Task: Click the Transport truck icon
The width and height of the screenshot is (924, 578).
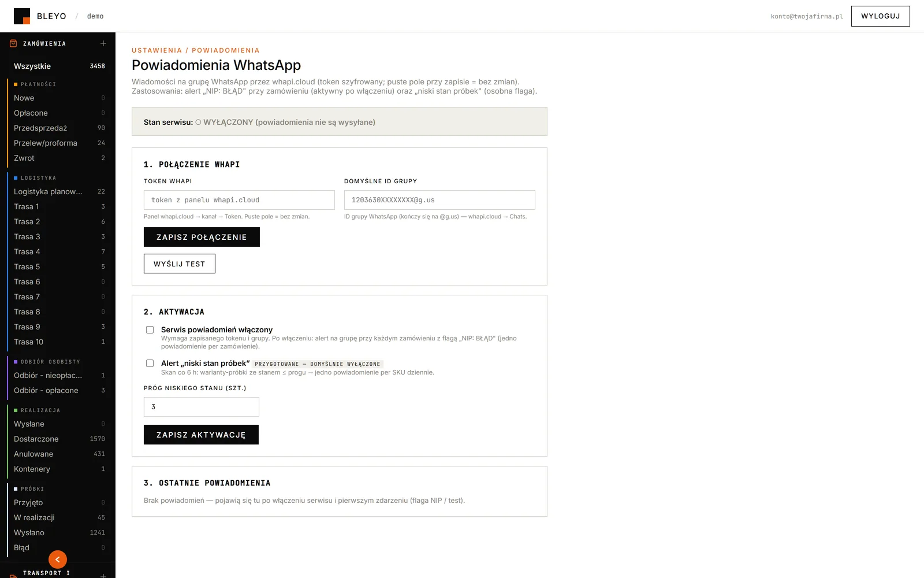Action: [x=13, y=576]
